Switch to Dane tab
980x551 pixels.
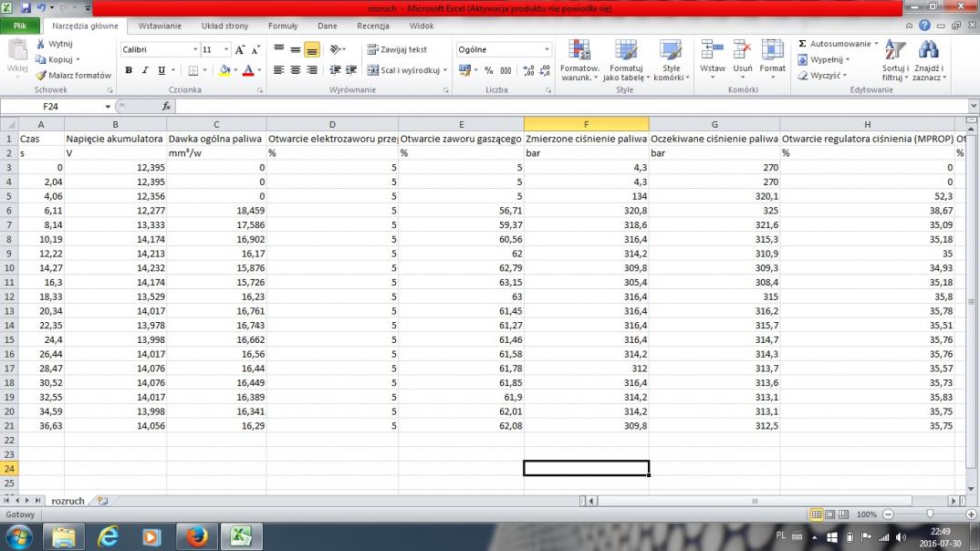click(x=327, y=26)
